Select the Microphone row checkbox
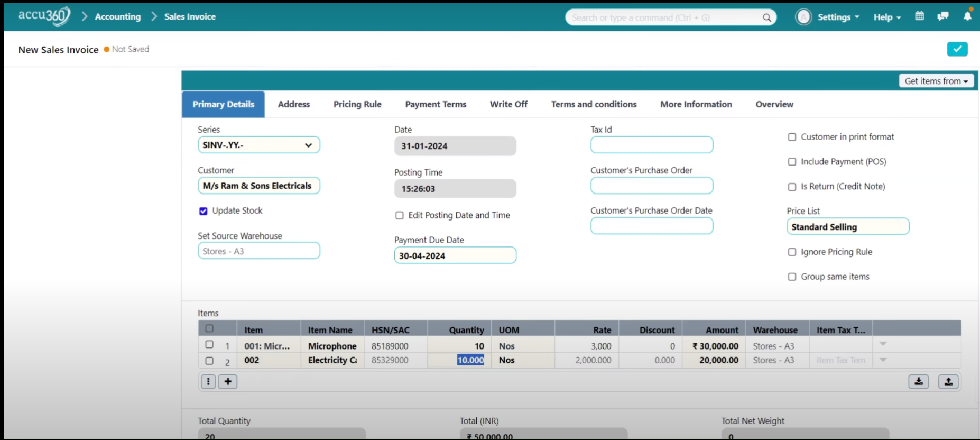 click(209, 344)
